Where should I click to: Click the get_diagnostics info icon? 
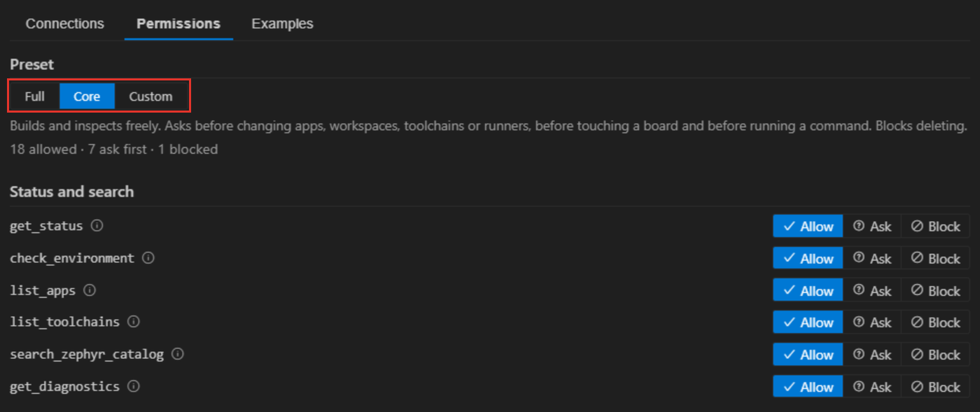point(134,386)
